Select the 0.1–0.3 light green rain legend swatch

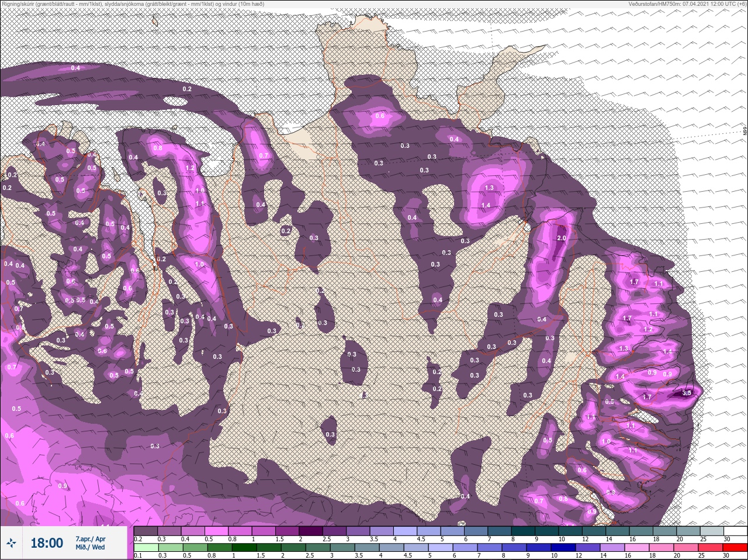[146, 548]
